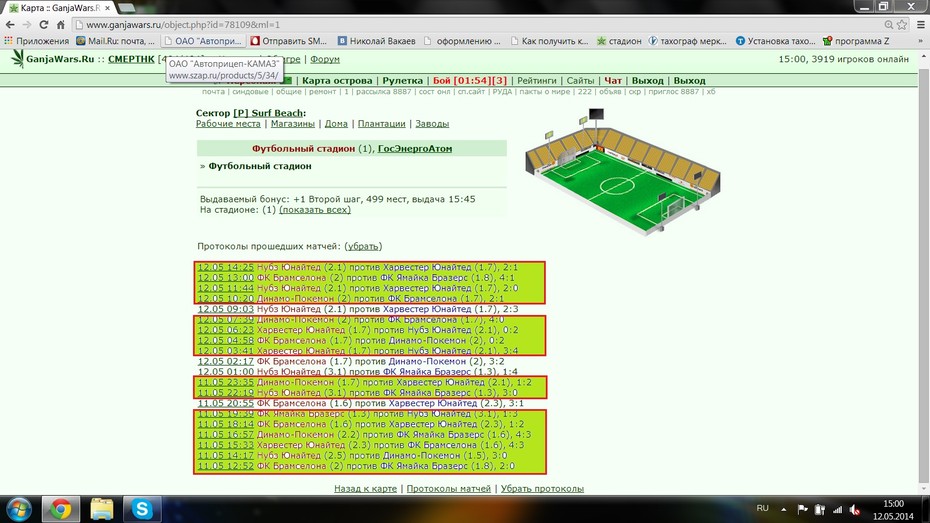Select the Карта :: GanjaWars browser tab
The image size is (930, 523).
(60, 8)
